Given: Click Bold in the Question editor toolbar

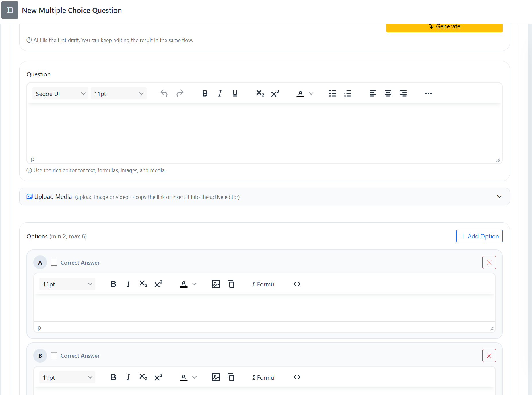Looking at the screenshot, I should point(205,93).
